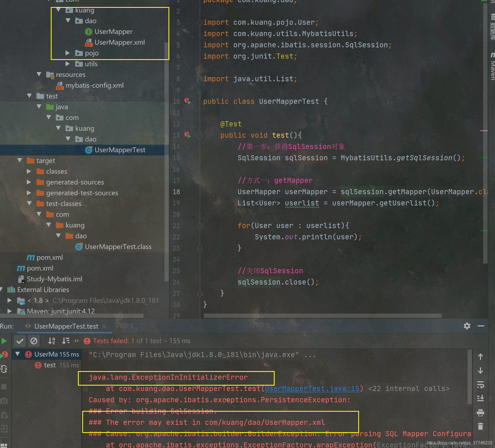Clear console with trash icon
495x448 pixels.
coord(480,426)
